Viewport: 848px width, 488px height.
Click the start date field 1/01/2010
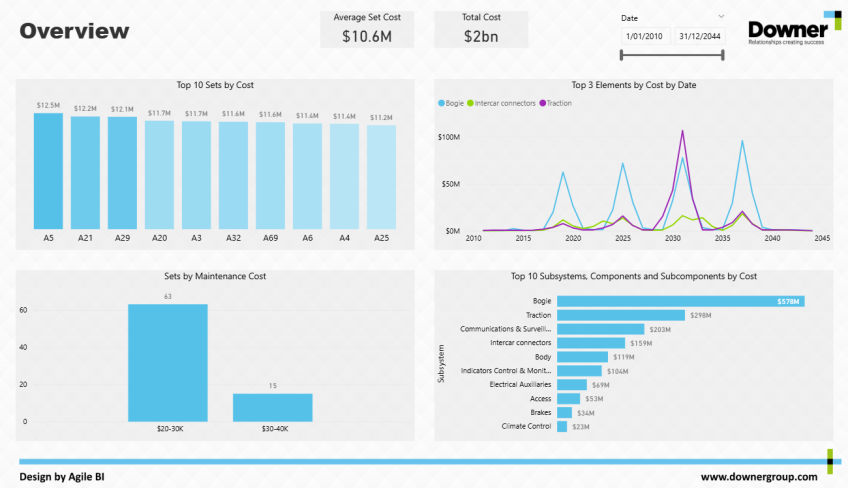[645, 36]
